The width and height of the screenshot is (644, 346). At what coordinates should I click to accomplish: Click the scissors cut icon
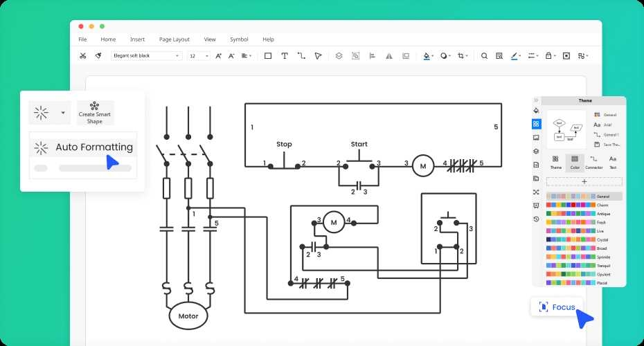(83, 55)
